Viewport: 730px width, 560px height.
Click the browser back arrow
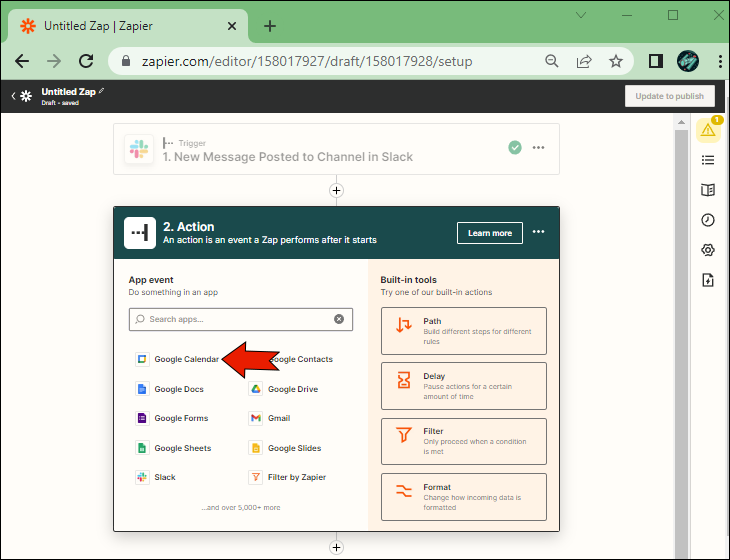click(22, 61)
